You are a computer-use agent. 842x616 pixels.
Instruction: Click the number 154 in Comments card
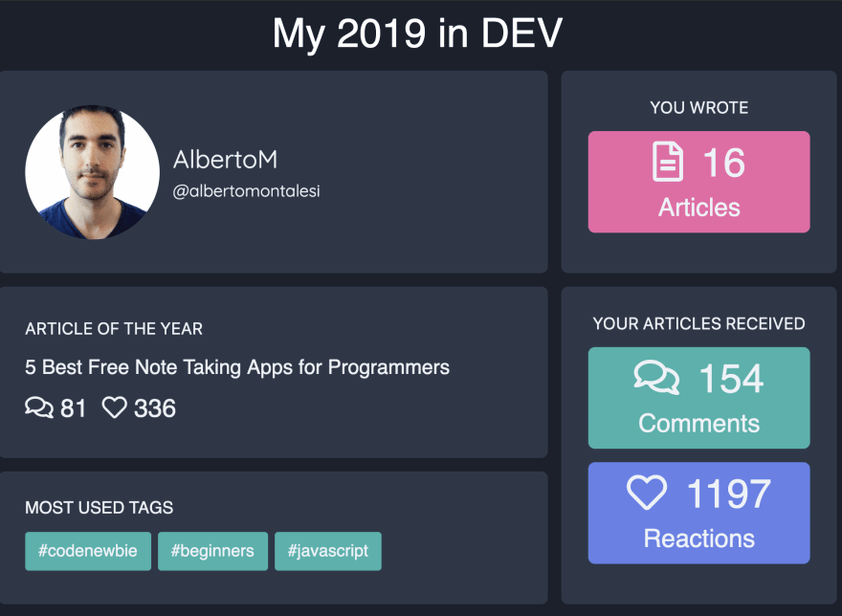(731, 379)
